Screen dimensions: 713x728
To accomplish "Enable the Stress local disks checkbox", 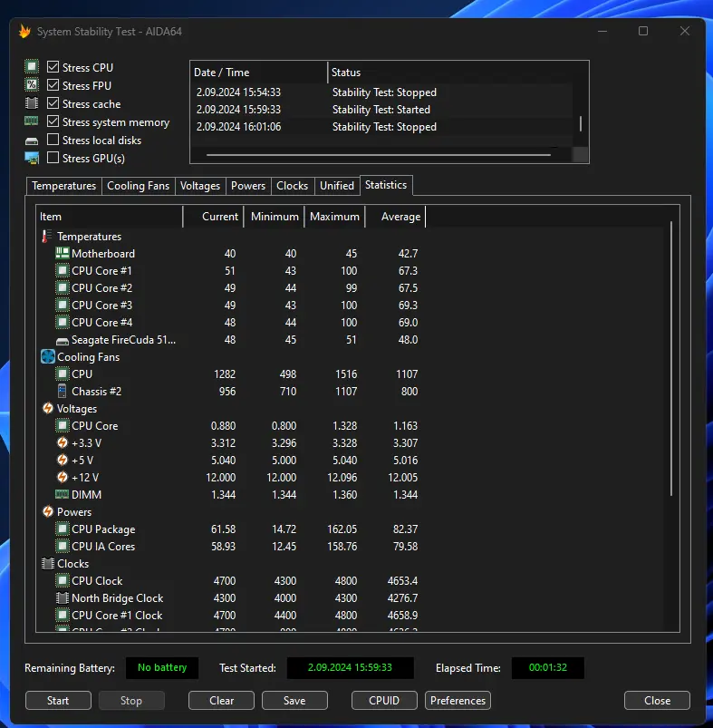I will 53,140.
